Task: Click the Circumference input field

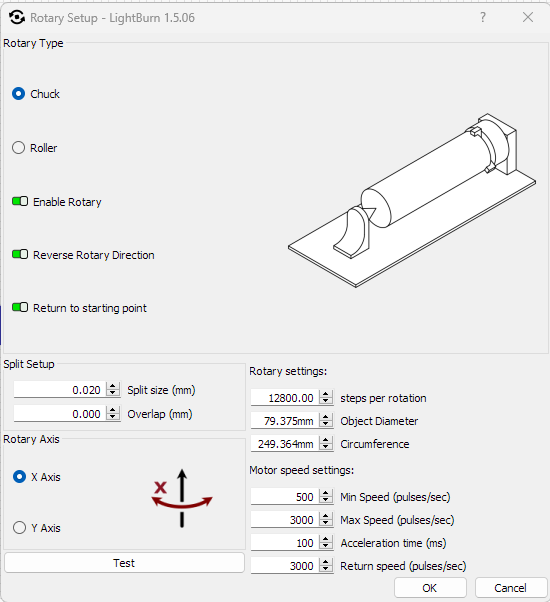Action: (285, 444)
